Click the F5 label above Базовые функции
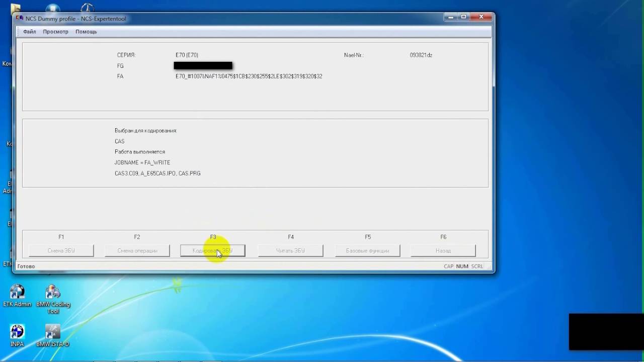Image resolution: width=644 pixels, height=362 pixels. click(x=368, y=237)
